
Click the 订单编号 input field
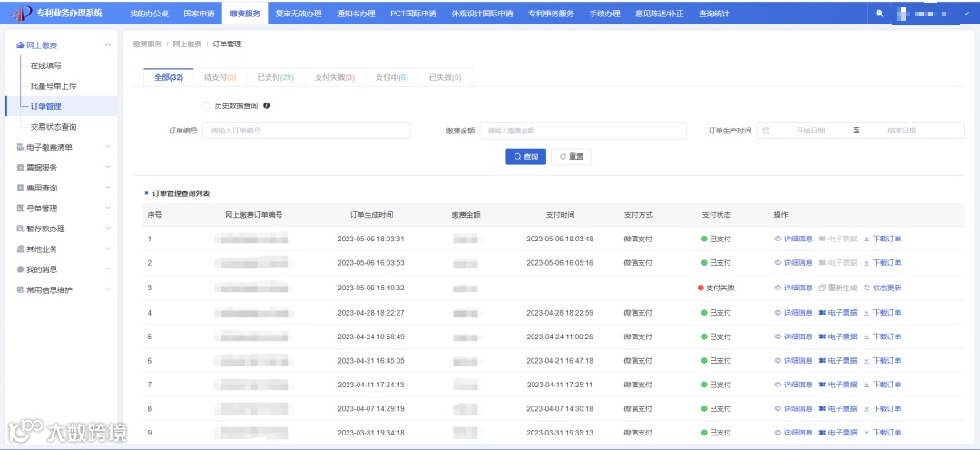pos(307,131)
